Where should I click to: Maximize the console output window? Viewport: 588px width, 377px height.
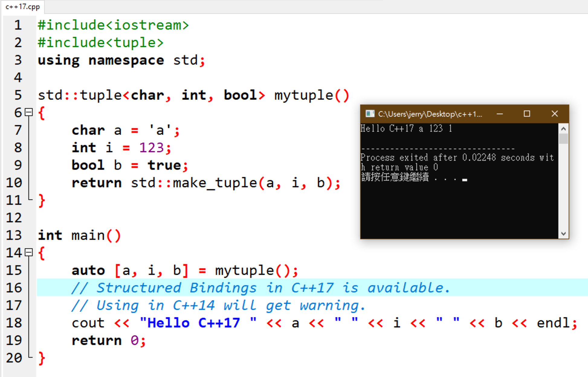point(527,114)
